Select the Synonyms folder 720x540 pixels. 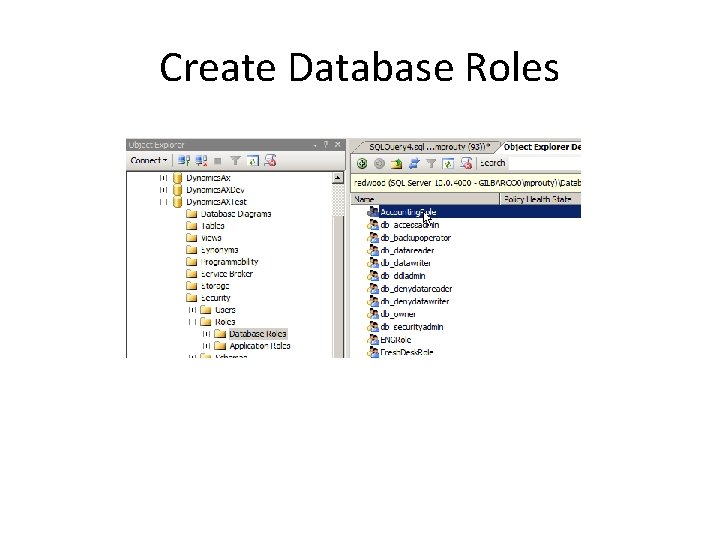[219, 250]
